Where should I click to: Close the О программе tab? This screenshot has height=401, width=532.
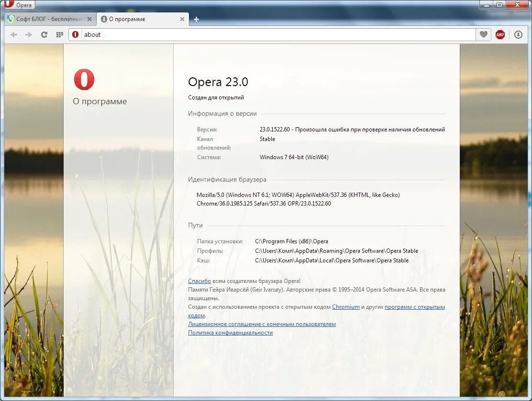click(182, 19)
